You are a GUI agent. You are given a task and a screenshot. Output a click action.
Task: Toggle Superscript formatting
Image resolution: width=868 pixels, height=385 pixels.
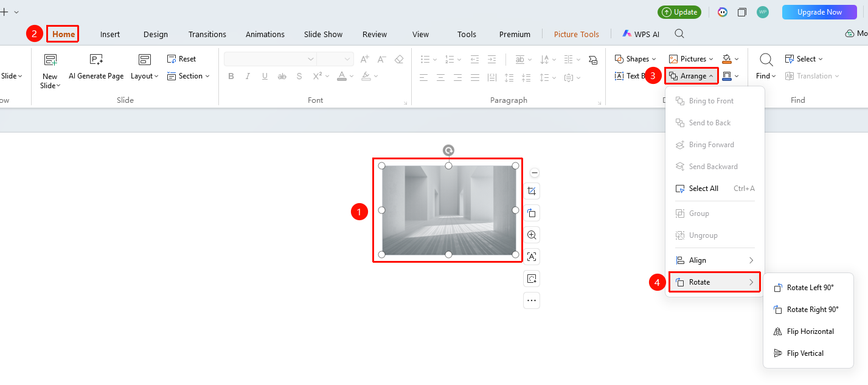click(318, 76)
